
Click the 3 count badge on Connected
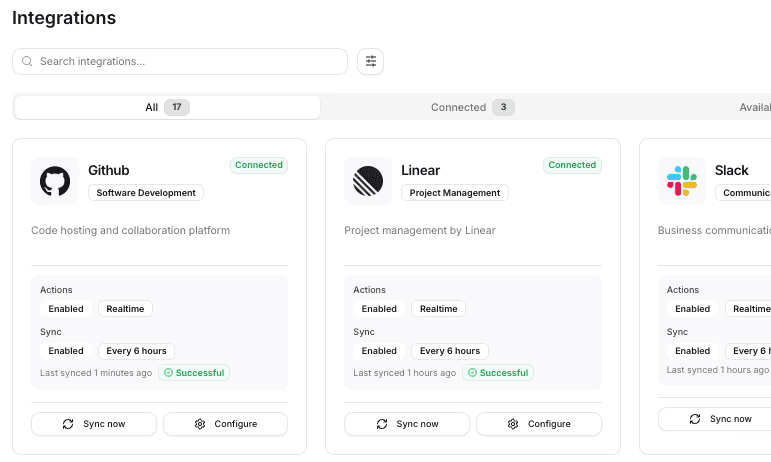(x=504, y=107)
